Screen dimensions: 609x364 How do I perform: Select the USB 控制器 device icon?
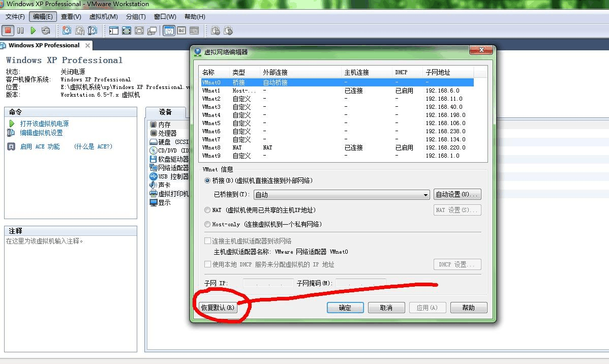pos(154,176)
